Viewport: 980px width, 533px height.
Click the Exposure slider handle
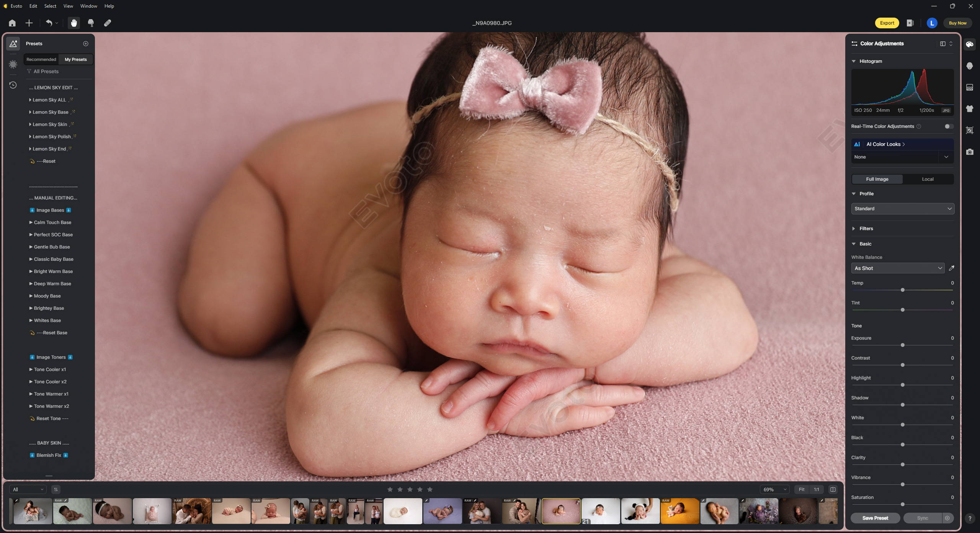903,345
